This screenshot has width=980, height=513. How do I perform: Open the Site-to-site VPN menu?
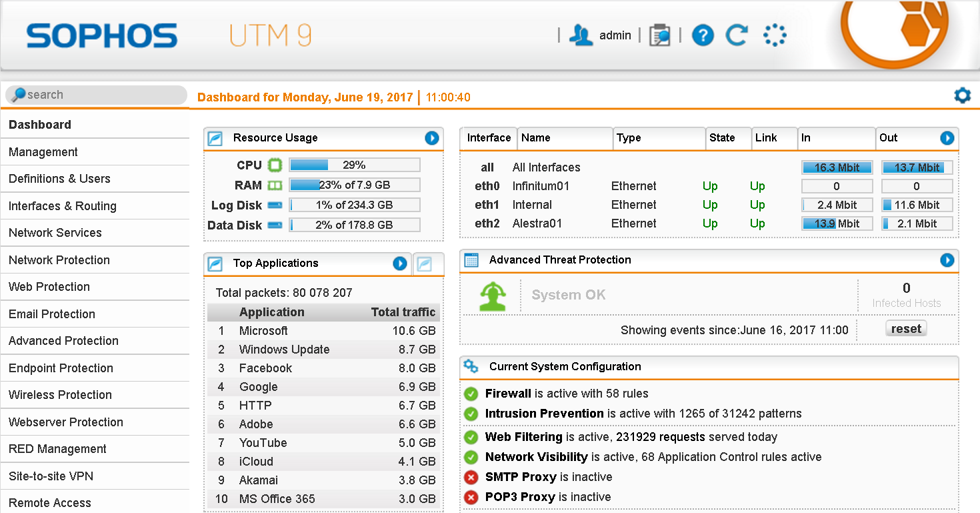tap(95, 476)
